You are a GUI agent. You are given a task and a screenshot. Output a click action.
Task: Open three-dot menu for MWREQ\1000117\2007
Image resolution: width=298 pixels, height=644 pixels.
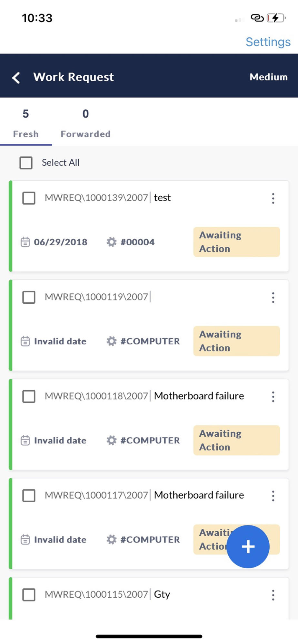(273, 496)
